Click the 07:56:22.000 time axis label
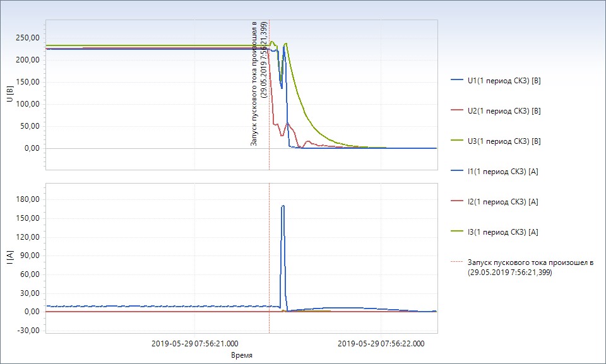Image resolution: width=606 pixels, height=364 pixels. (381, 344)
